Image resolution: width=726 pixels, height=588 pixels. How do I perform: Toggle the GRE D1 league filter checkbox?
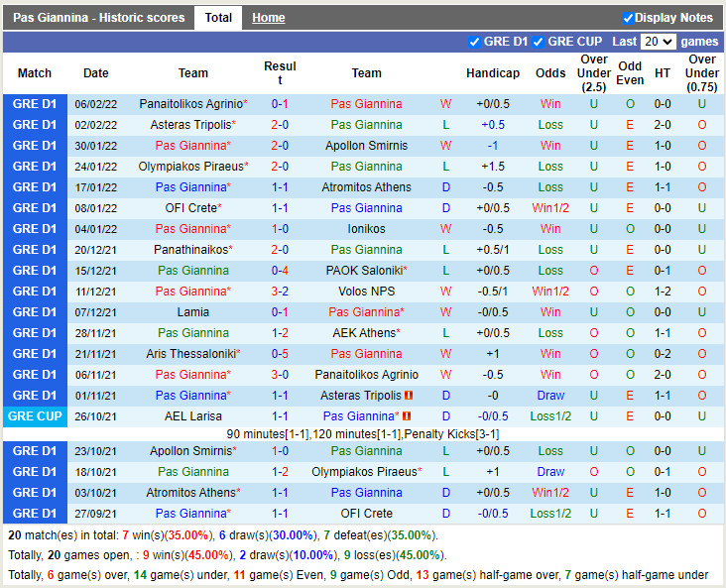point(474,42)
